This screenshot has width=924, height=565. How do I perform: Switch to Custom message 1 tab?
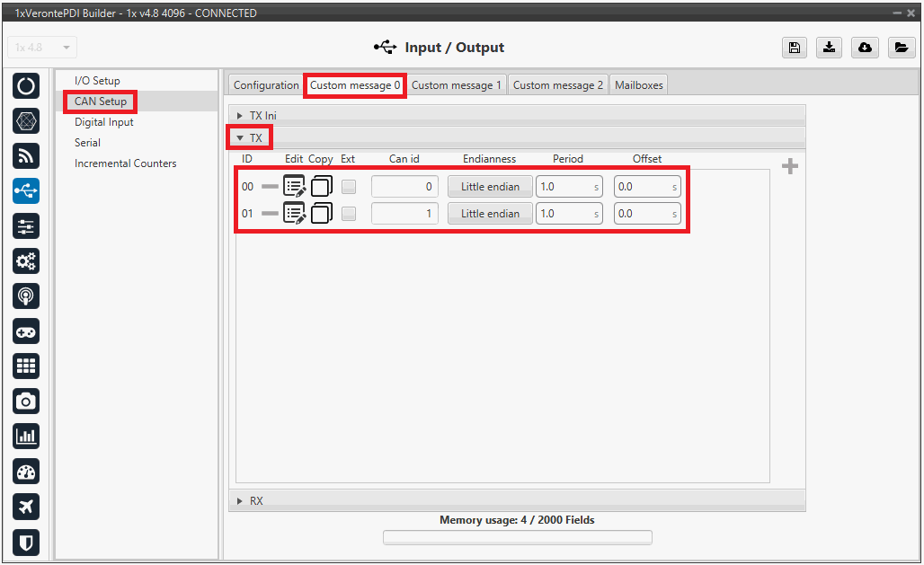[457, 85]
